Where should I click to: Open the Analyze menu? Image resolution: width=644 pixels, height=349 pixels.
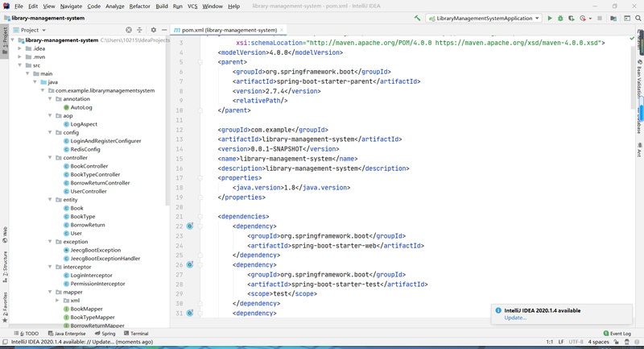pos(115,6)
